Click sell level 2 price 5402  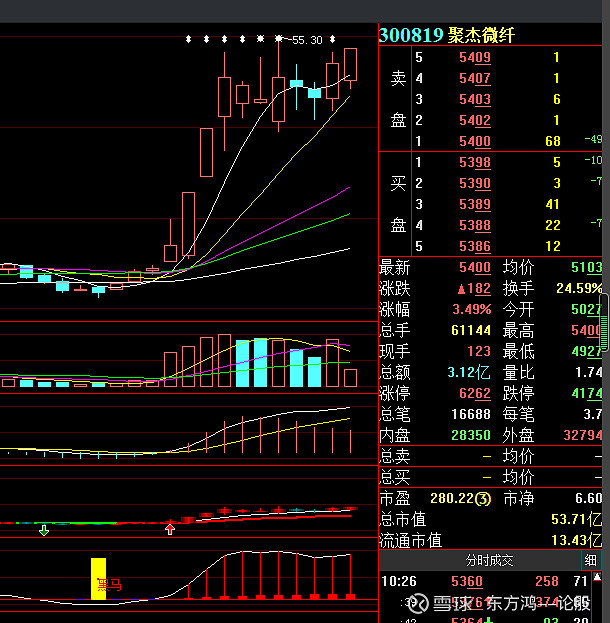475,120
